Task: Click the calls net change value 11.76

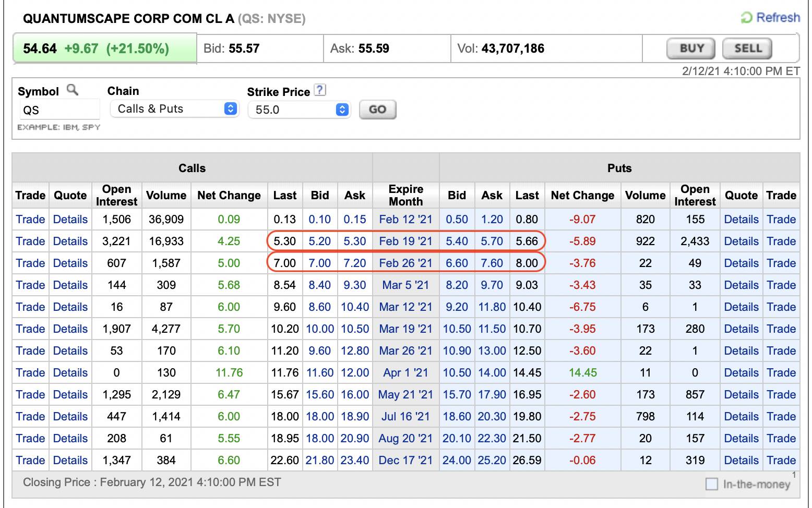Action: (229, 372)
